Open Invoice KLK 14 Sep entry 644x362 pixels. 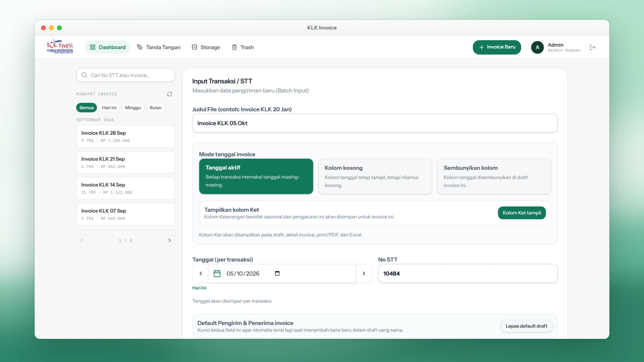point(125,188)
